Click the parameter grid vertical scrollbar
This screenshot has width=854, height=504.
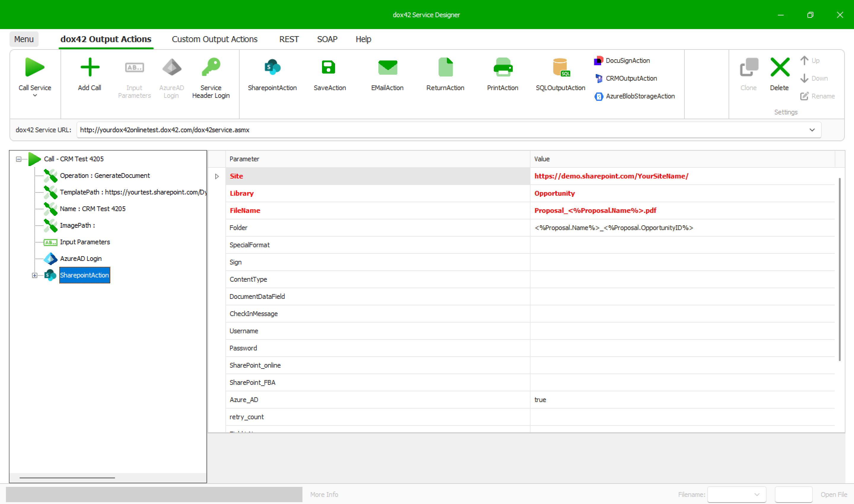tap(839, 269)
